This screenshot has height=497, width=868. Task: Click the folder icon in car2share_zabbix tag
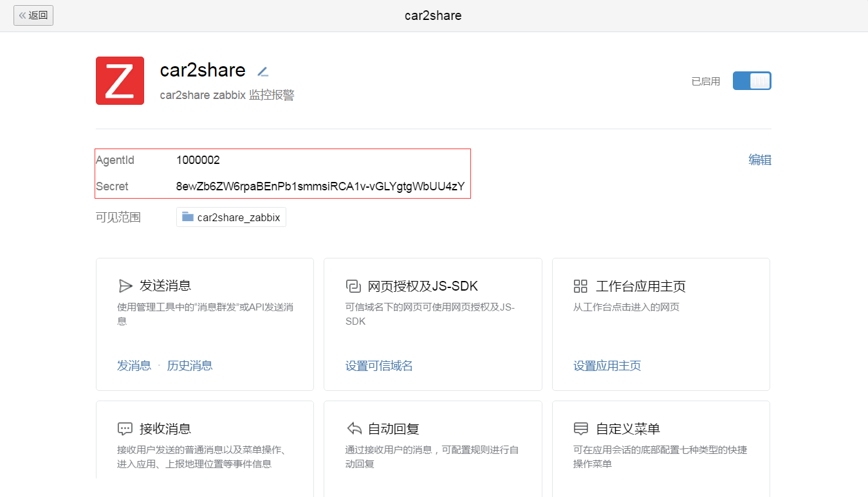tap(188, 217)
